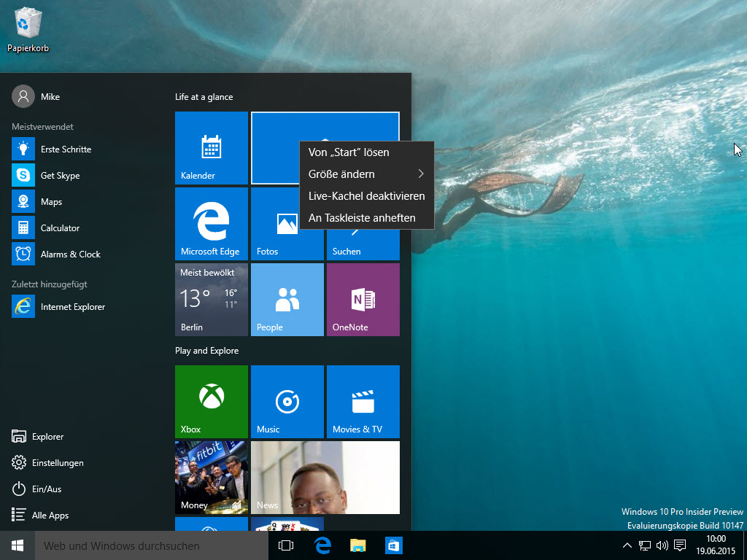Open the Action Center notifications icon
Viewport: 747px width, 560px height.
coord(681,545)
